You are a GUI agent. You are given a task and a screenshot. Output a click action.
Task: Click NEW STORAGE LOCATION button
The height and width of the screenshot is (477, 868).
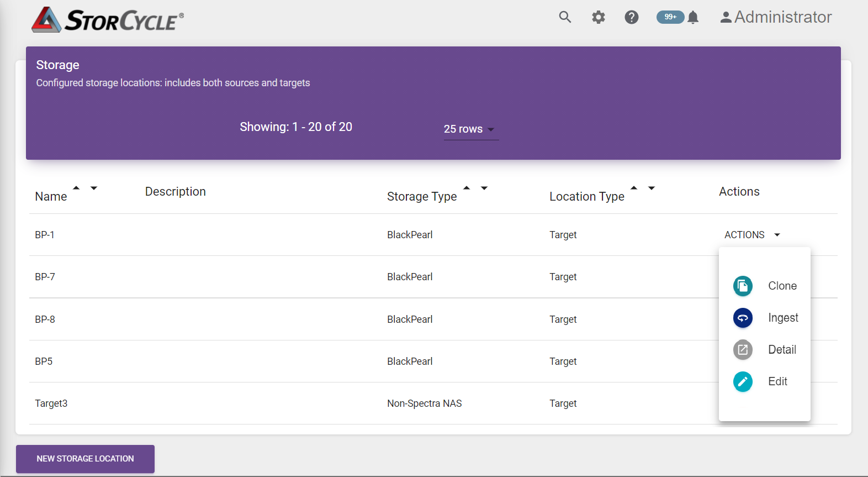coord(85,459)
